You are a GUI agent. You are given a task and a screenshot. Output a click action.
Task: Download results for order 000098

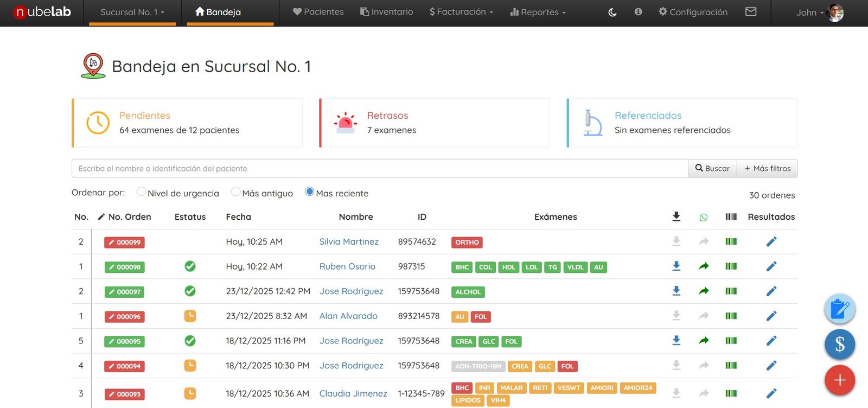676,266
